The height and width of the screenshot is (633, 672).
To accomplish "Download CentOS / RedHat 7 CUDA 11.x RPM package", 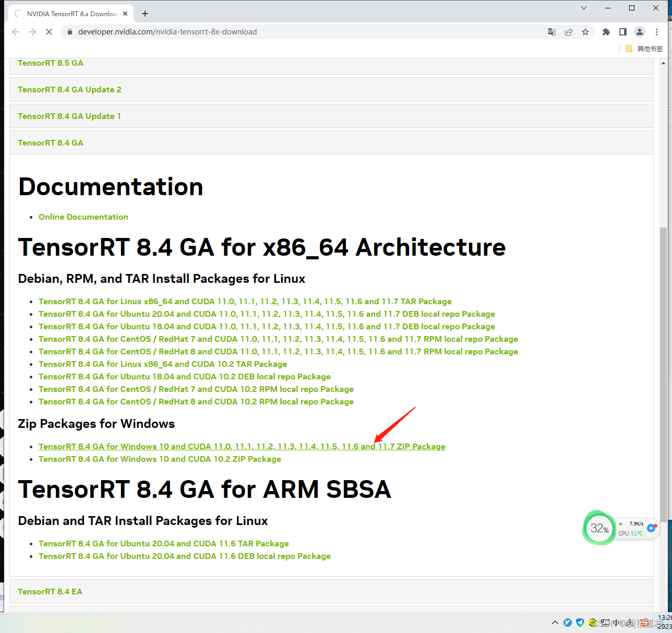I will point(278,339).
